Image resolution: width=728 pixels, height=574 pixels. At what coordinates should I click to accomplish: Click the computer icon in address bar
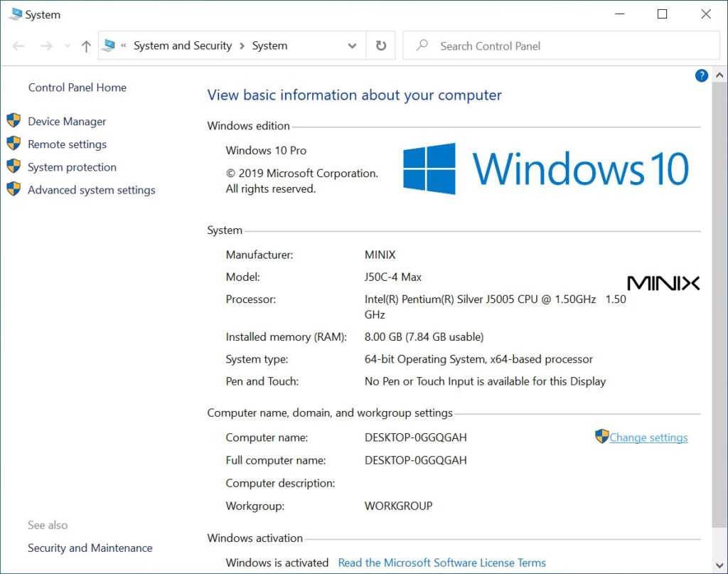coord(109,46)
